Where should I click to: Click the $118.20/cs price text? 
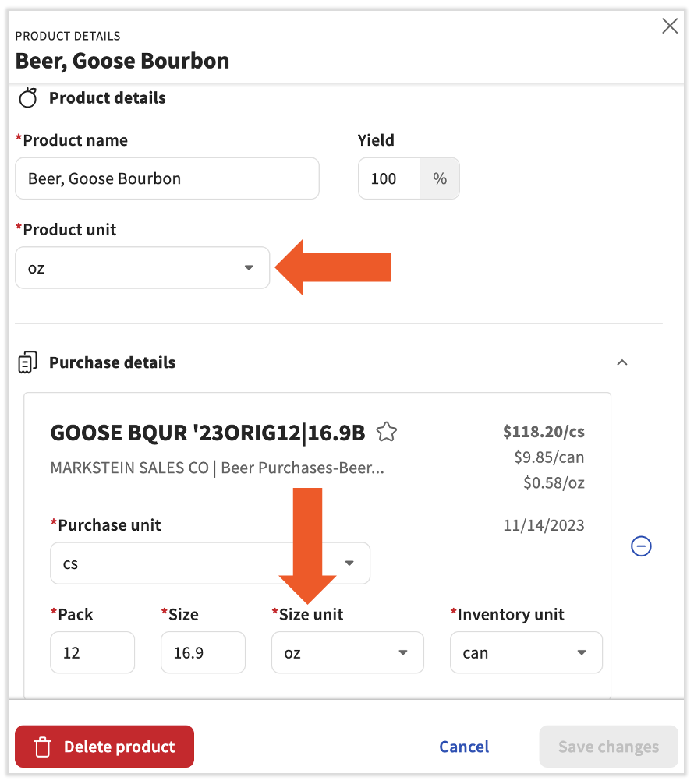click(x=544, y=432)
